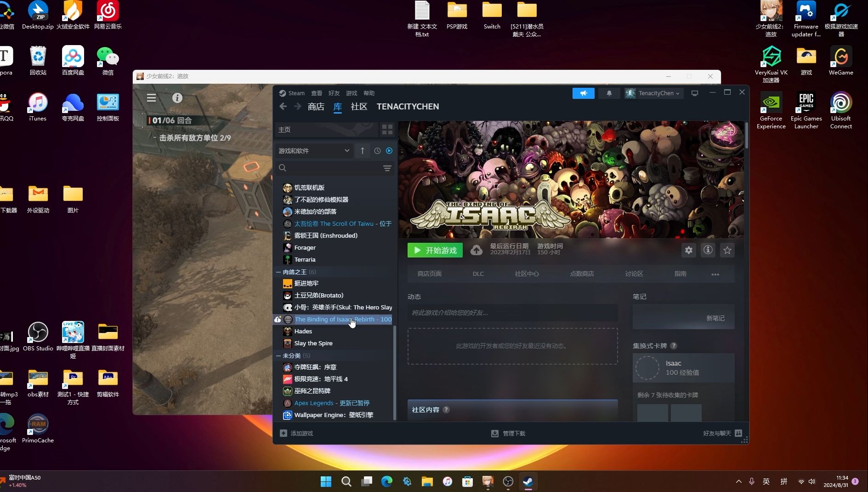Select Wallpaper Engine in library list
Screen dimensions: 868x492
(334, 415)
